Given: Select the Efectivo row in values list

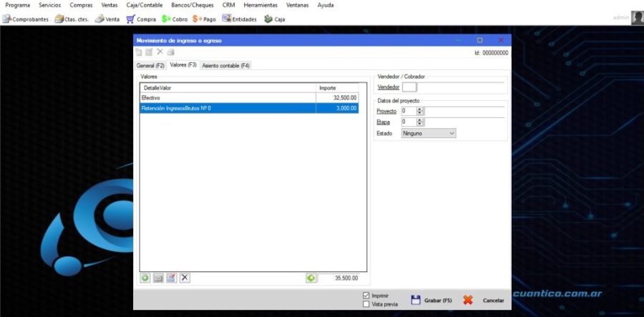Looking at the screenshot, I should pos(249,98).
